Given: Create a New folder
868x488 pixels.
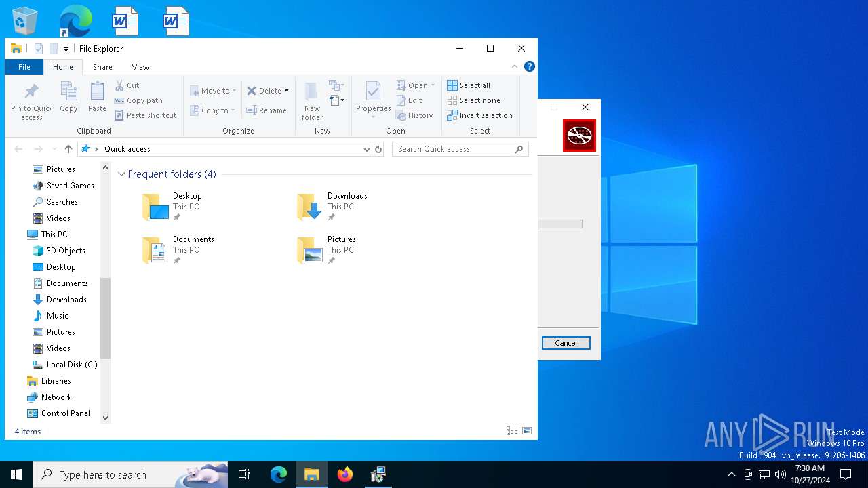Looking at the screenshot, I should pyautogui.click(x=312, y=101).
